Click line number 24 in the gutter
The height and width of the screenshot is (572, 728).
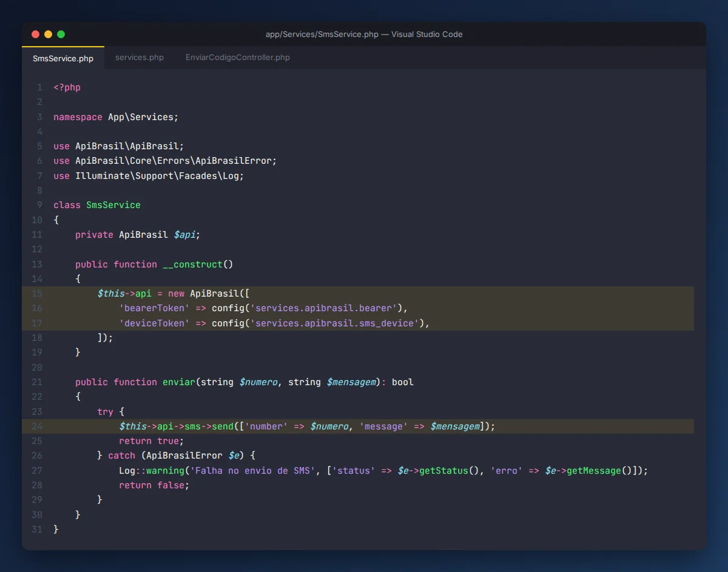coord(37,426)
